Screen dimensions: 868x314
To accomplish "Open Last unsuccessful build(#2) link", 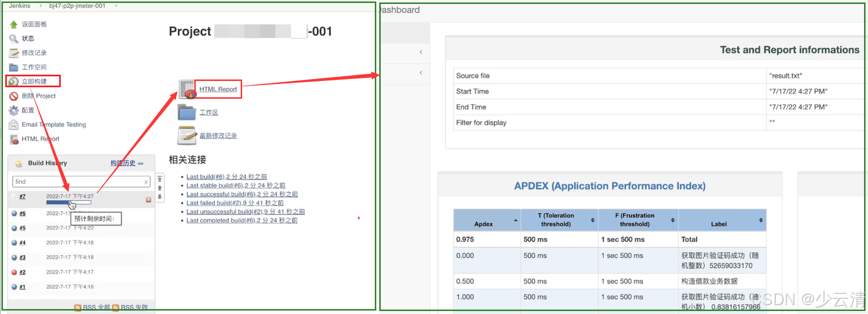I will point(246,212).
